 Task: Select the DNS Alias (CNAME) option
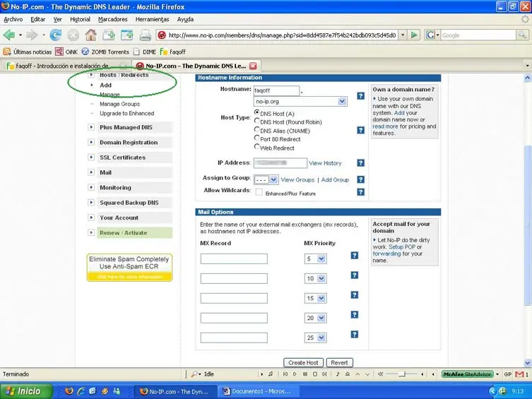tap(257, 129)
